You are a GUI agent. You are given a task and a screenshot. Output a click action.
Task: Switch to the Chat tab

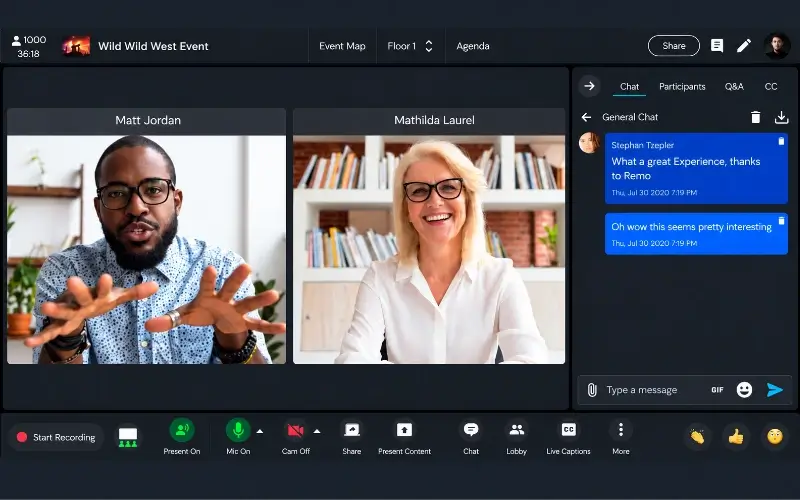629,87
